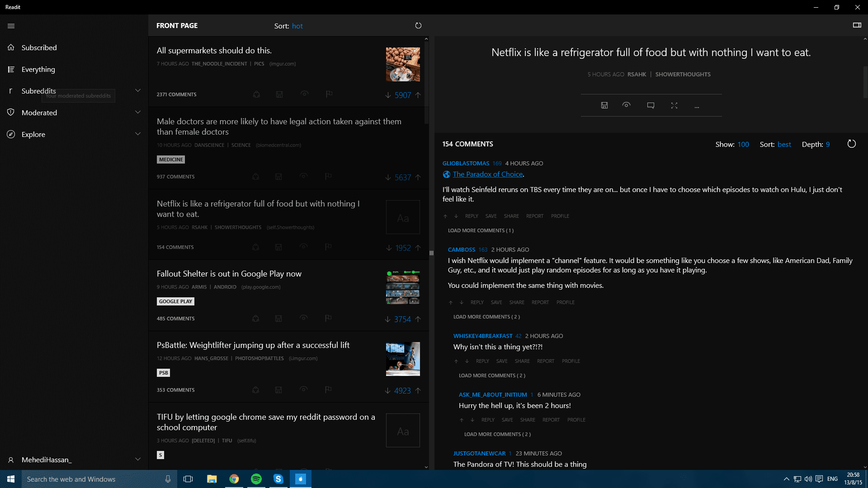Upvote GLIOBLASTOMAS comment
Image resolution: width=868 pixels, height=488 pixels.
[x=445, y=216]
